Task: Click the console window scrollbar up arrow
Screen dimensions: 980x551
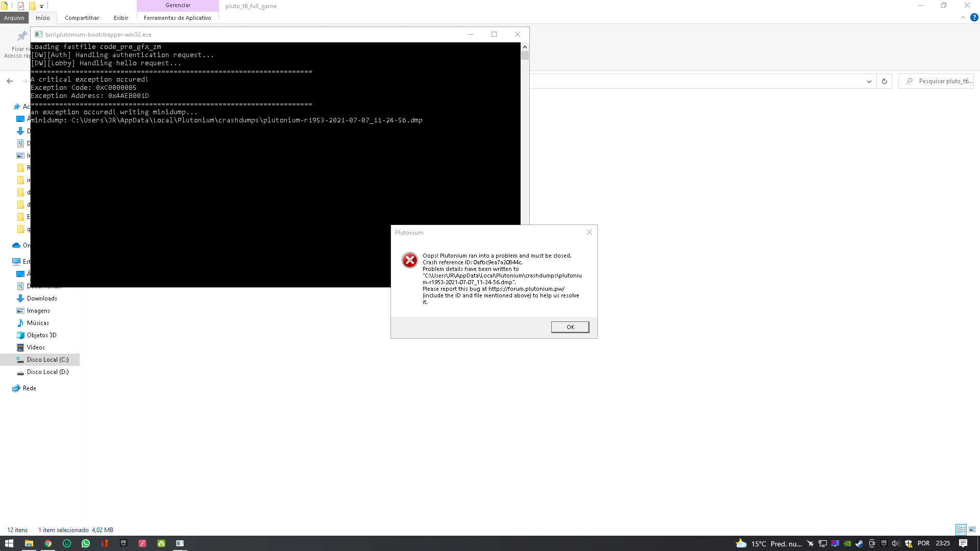Action: click(525, 47)
